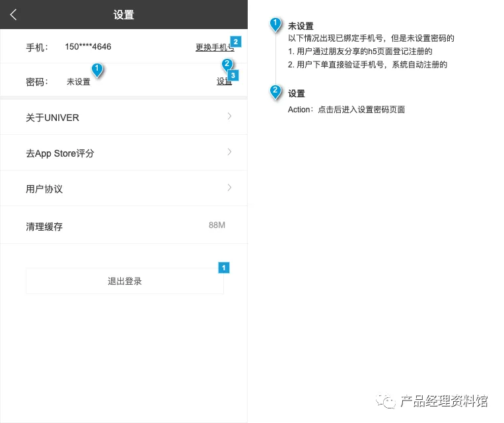Screen dimensions: 504x423
Task: Click the 设置 page title in header
Action: click(x=124, y=15)
